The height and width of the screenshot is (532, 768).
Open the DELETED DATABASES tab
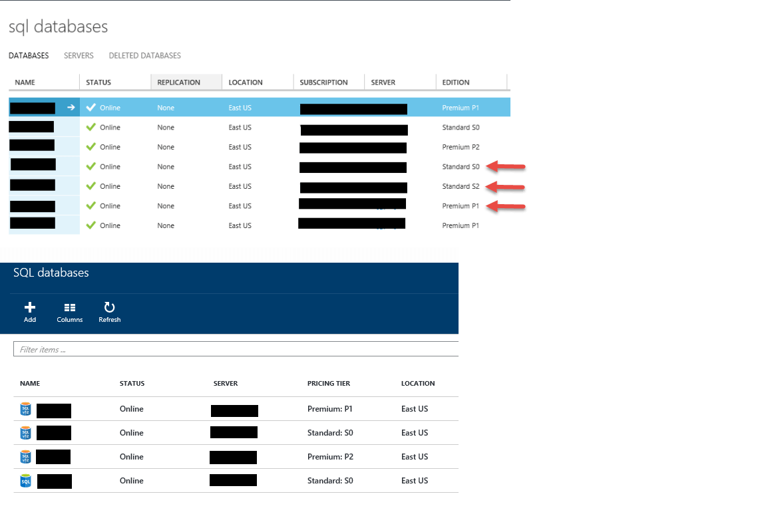tap(144, 56)
